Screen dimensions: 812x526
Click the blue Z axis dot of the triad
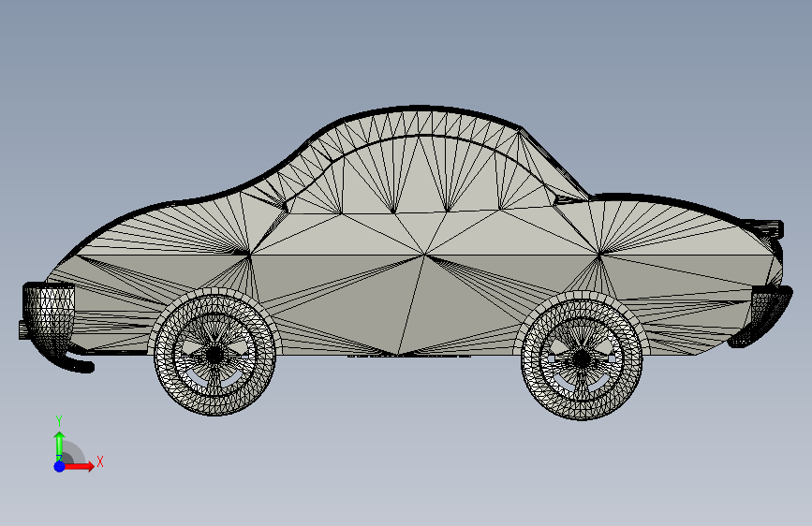coord(60,466)
